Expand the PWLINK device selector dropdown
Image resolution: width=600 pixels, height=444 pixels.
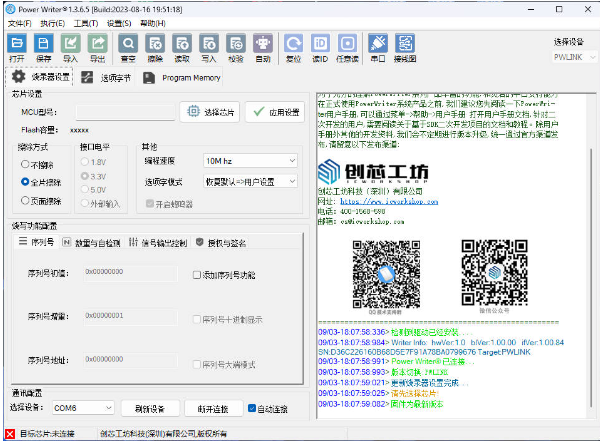click(x=574, y=57)
